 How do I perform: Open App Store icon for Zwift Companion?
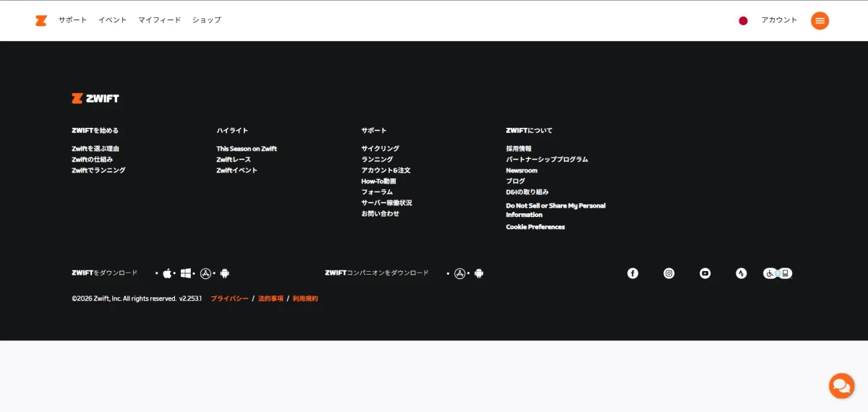pyautogui.click(x=459, y=273)
